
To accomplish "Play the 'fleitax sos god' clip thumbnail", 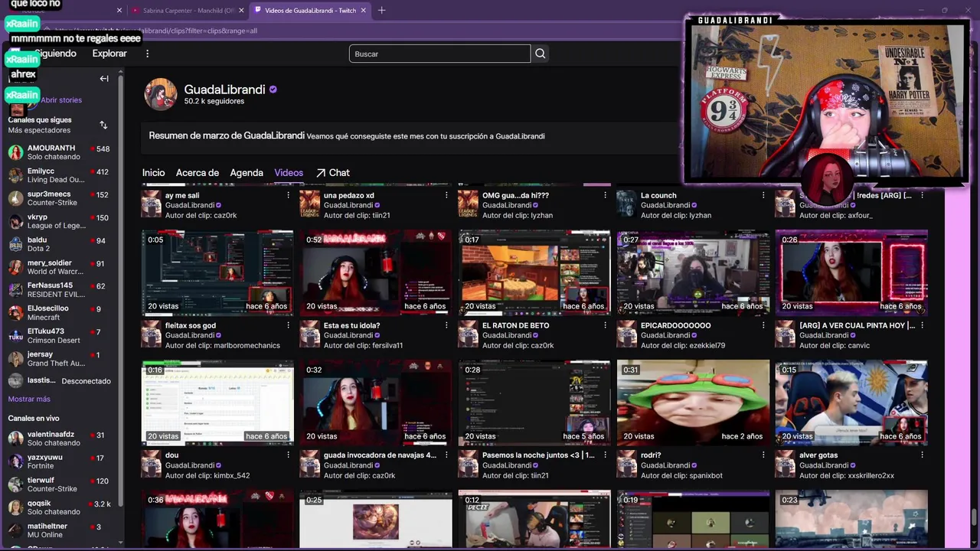I will (217, 272).
